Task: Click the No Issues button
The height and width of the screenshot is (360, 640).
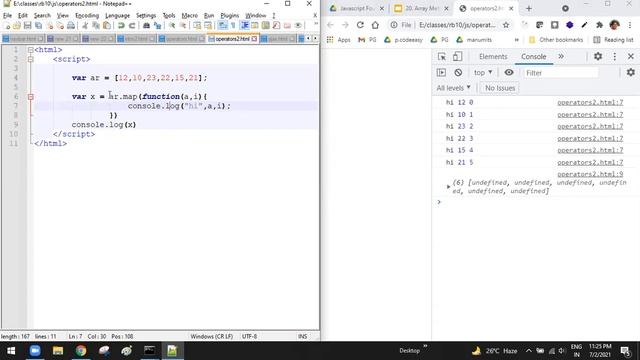Action: click(x=500, y=88)
